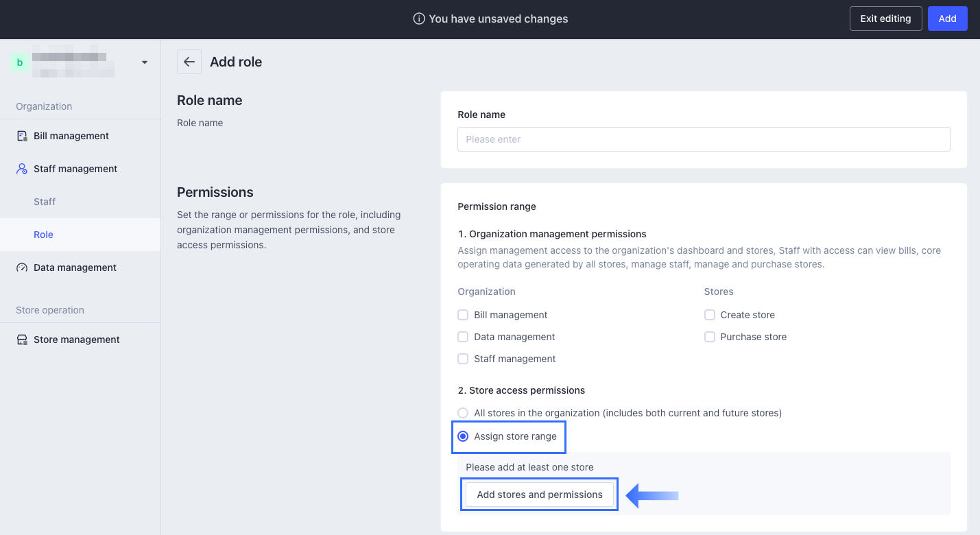Click the 'Store operation' sidebar section label
980x535 pixels.
pos(50,310)
